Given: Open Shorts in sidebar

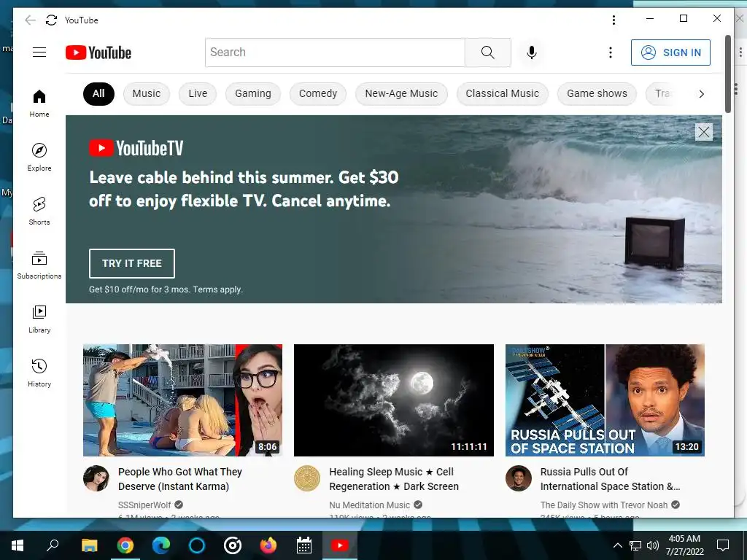Looking at the screenshot, I should (x=39, y=211).
